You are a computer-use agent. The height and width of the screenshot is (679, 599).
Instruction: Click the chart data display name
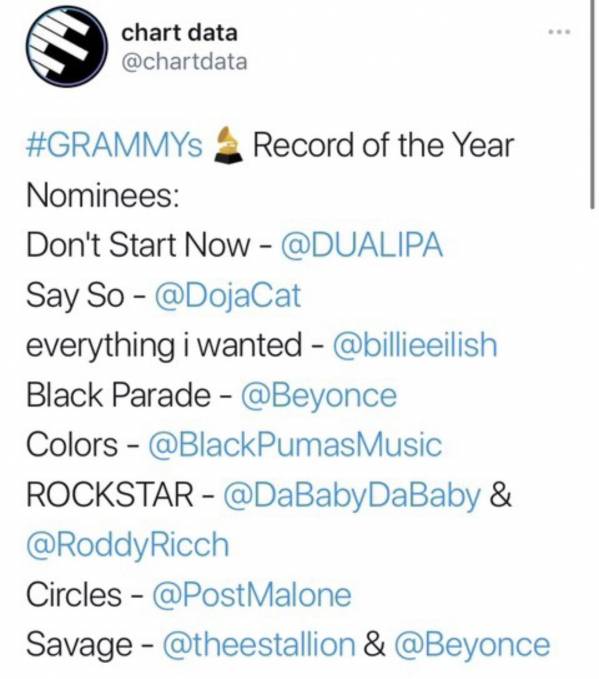pos(179,33)
